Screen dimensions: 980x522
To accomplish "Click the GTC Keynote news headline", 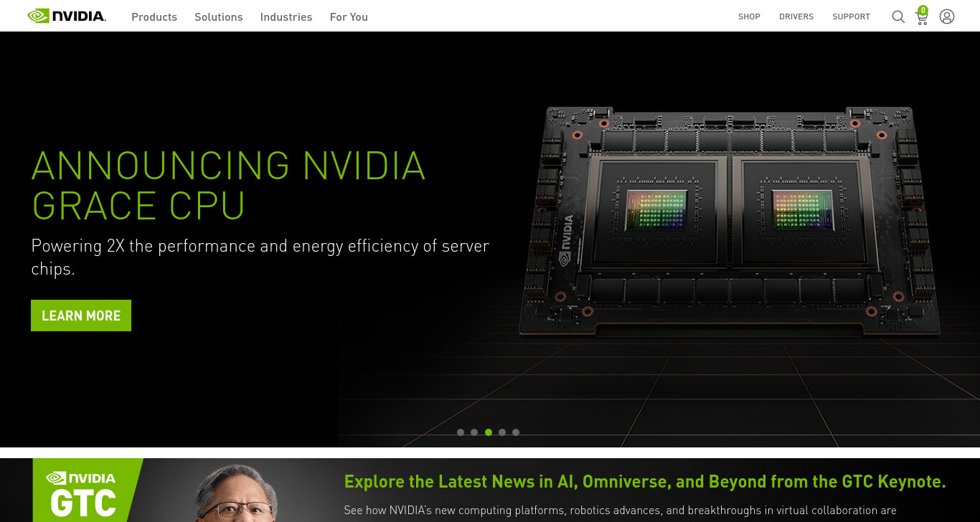I will tap(645, 481).
